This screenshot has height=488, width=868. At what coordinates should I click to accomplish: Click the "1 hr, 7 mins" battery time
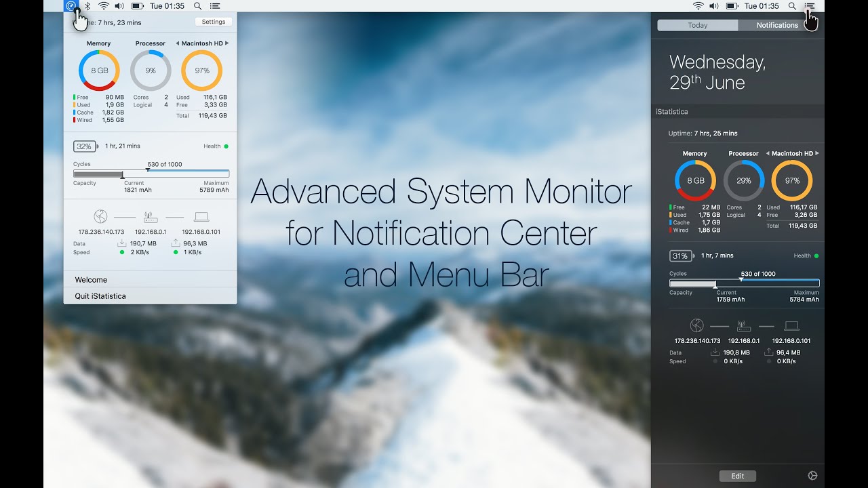point(717,256)
